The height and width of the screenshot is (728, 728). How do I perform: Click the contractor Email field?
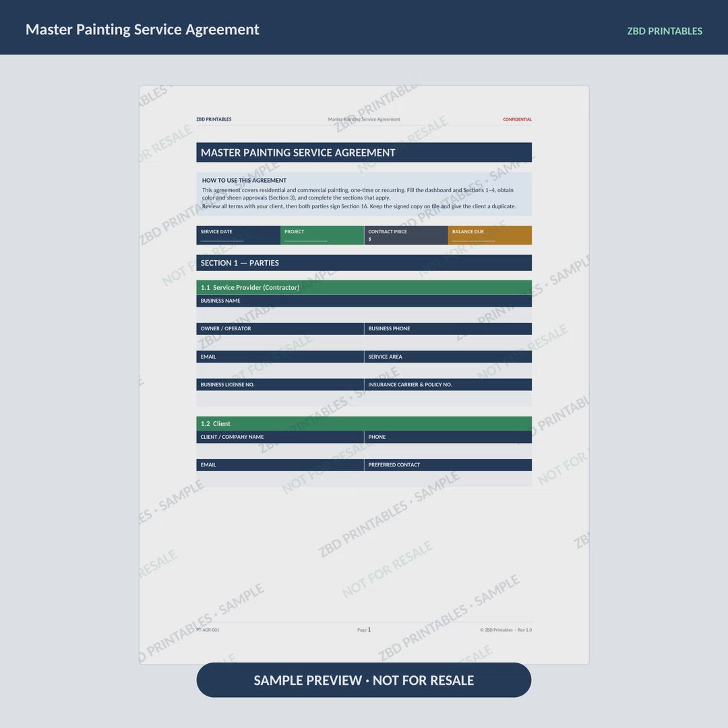pos(280,371)
